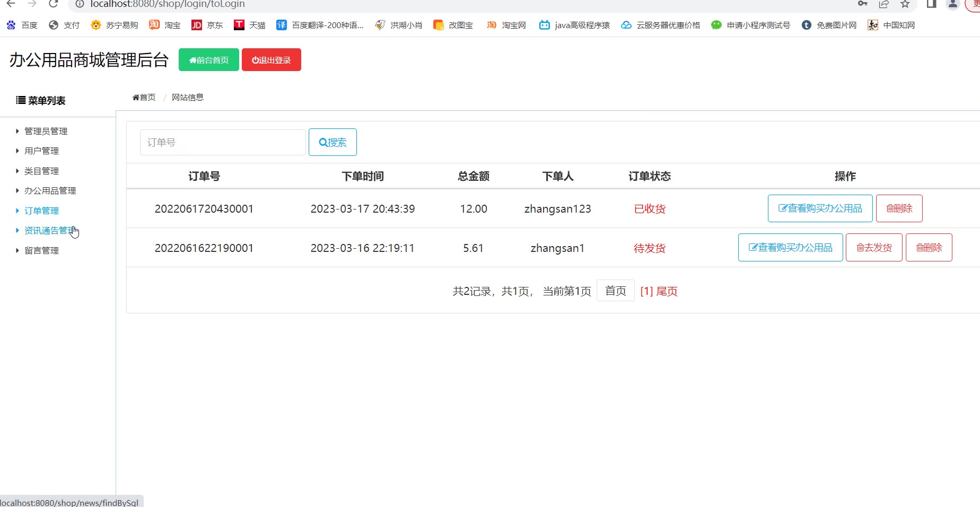Open 用户管理 in the sidebar menu
Viewport: 980px width, 507px height.
[x=42, y=151]
